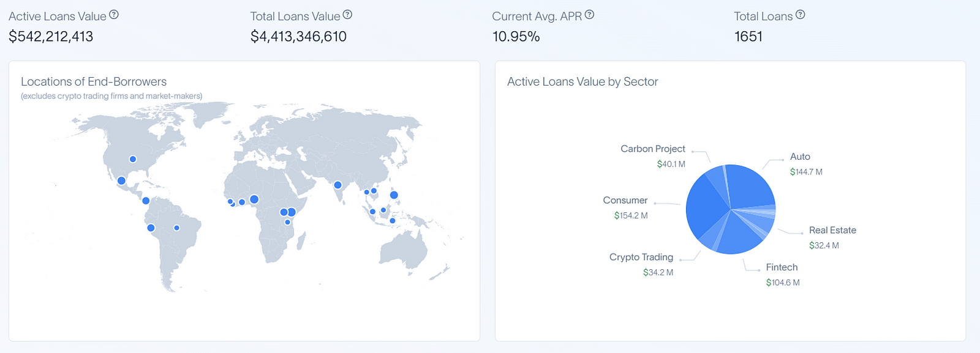Show help for the Total Loans metric
This screenshot has width=980, height=353.
click(800, 15)
